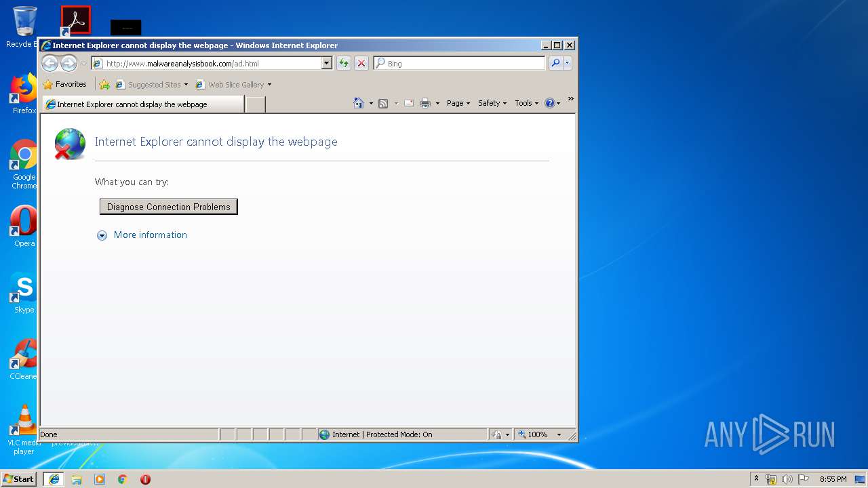
Task: Click the volume speaker tray icon
Action: pyautogui.click(x=787, y=479)
